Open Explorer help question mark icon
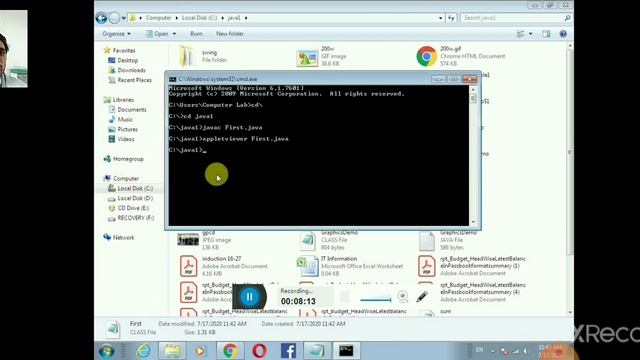Image resolution: width=640 pixels, height=360 pixels. tap(563, 34)
